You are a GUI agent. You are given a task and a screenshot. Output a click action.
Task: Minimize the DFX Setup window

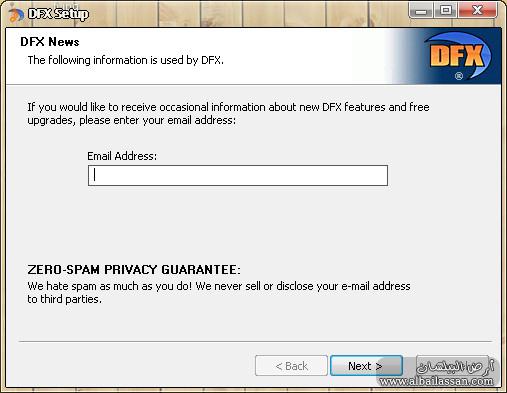coord(421,11)
